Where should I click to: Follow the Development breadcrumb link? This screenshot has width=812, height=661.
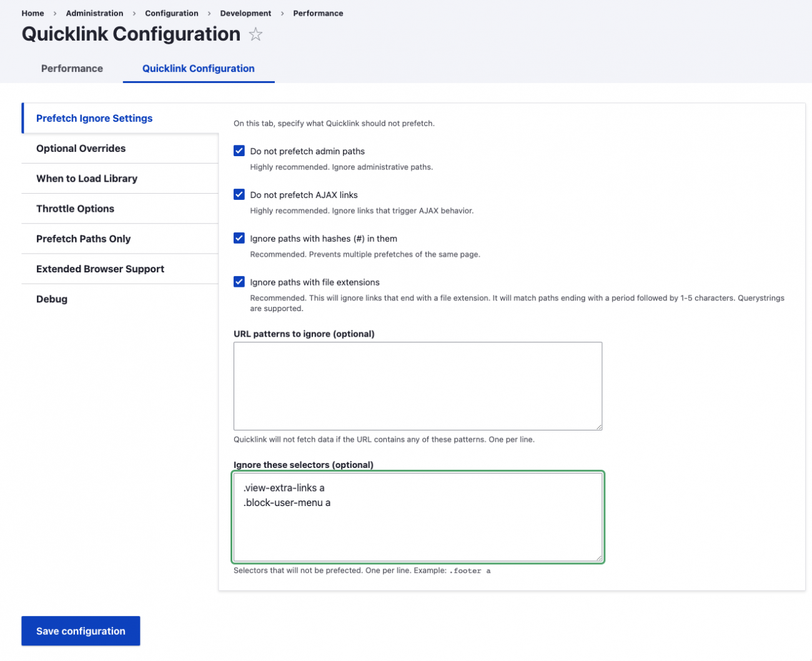[245, 13]
